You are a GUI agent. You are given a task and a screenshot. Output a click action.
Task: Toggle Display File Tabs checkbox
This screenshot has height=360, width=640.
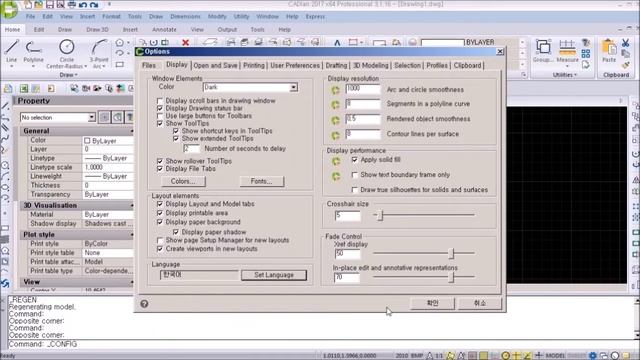[x=160, y=169]
